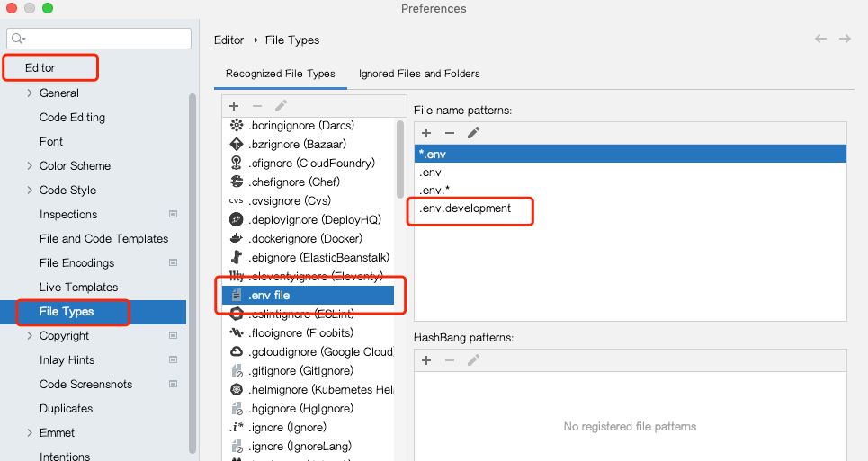The width and height of the screenshot is (868, 461).
Task: Select .gitignore (GitIgnore) file type
Action: point(308,371)
